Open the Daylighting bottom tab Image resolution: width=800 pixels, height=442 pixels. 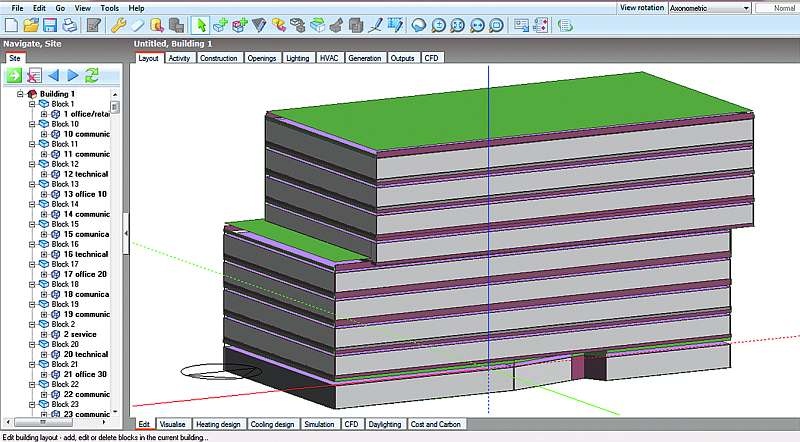pos(385,424)
